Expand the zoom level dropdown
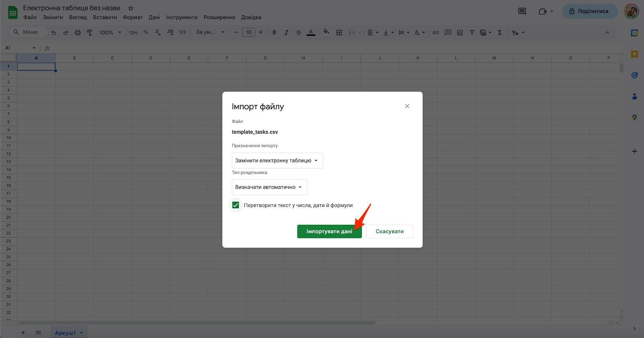The height and width of the screenshot is (338, 644). [110, 33]
